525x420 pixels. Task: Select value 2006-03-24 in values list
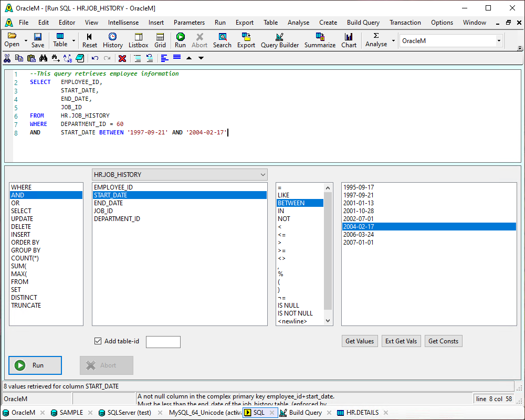coord(429,235)
